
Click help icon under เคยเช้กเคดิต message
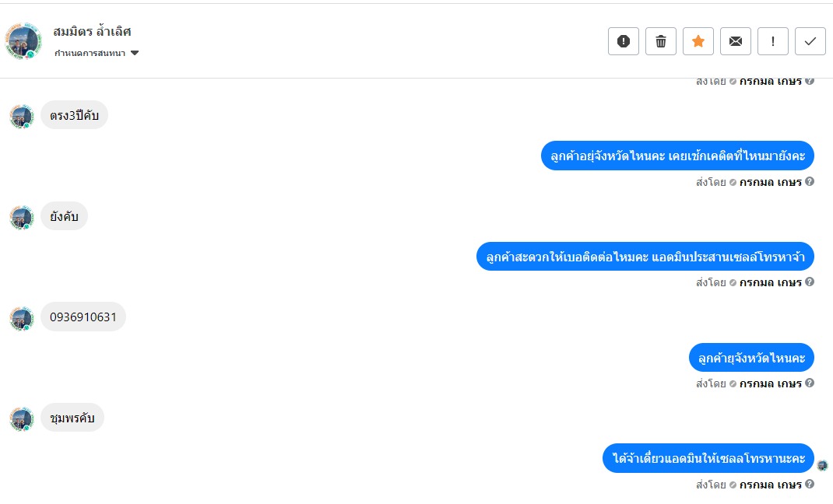point(810,181)
